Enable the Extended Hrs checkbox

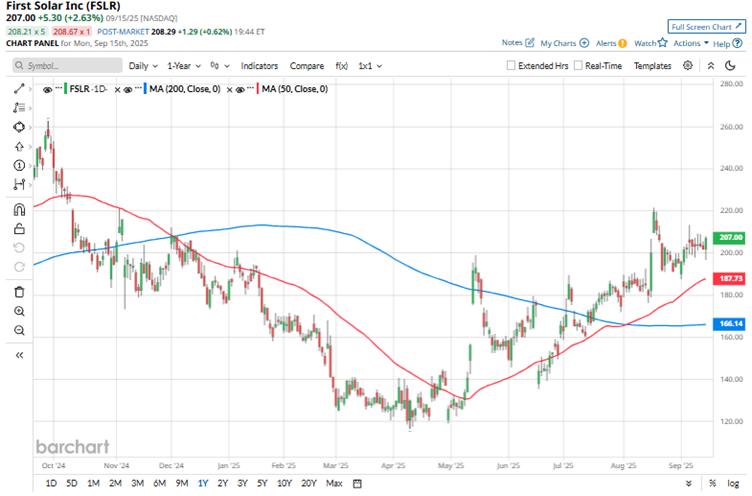coord(511,65)
